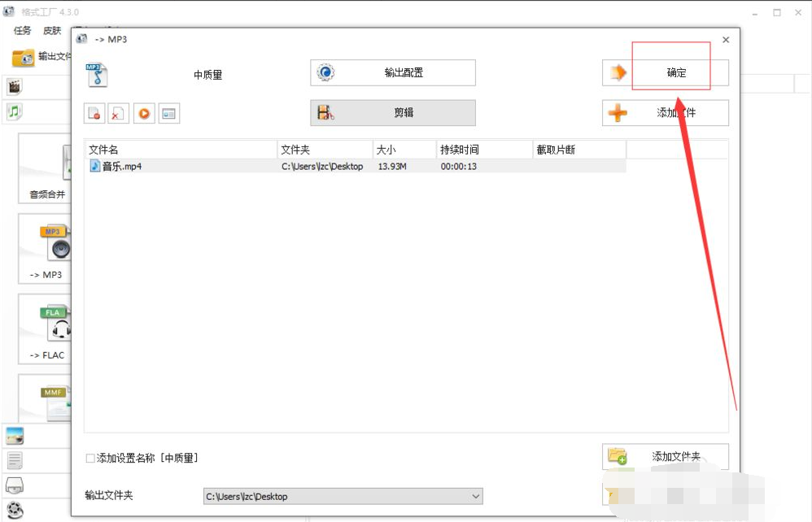
Task: Click the 剪辑 clip button
Action: (393, 113)
